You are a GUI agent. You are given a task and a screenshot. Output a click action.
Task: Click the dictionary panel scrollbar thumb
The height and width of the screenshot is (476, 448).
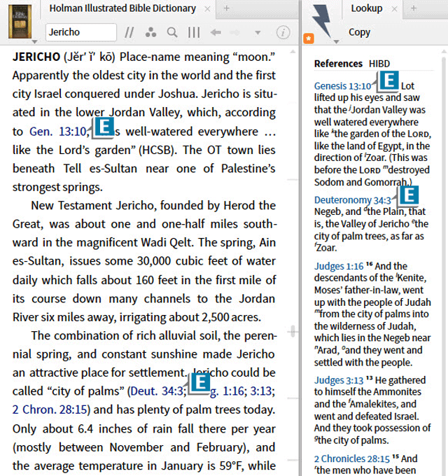pyautogui.click(x=293, y=331)
